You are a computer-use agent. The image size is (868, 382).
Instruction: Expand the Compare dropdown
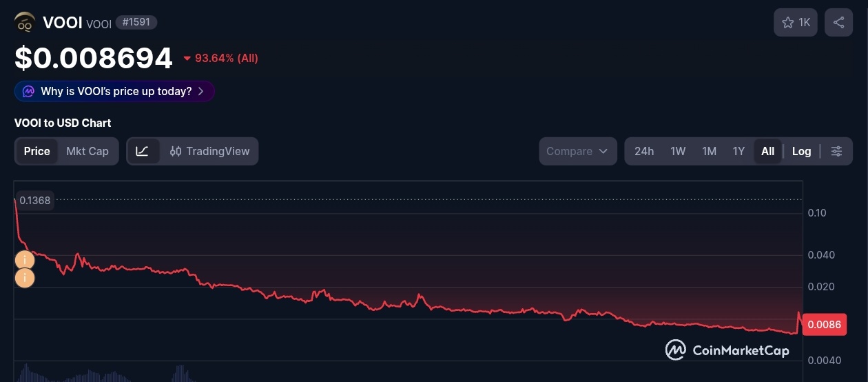(x=578, y=151)
